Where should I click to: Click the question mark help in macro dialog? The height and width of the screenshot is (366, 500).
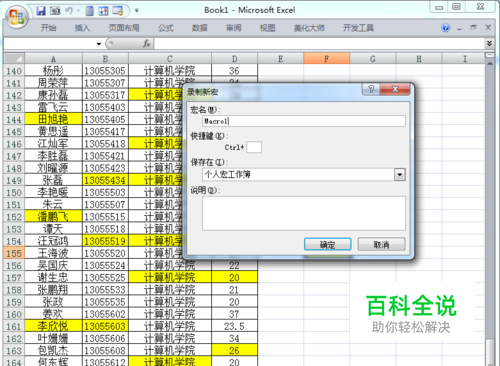click(371, 89)
